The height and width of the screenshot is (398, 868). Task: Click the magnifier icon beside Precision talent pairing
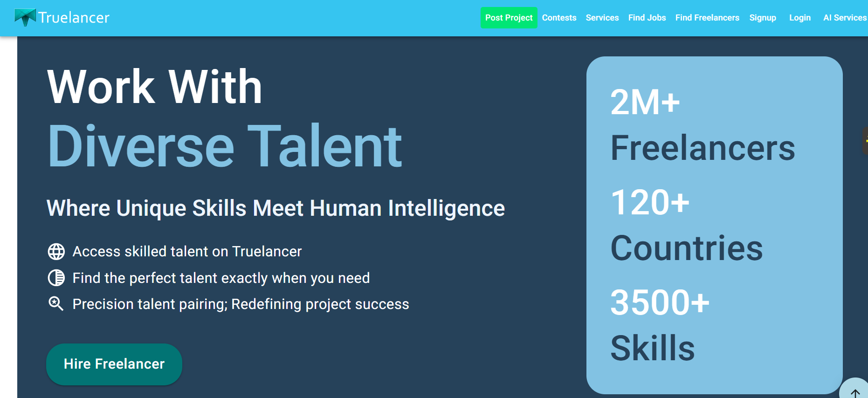point(56,304)
